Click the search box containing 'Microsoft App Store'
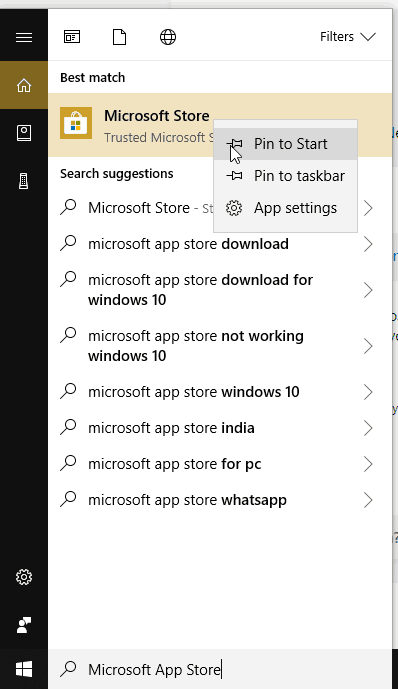 (220, 669)
